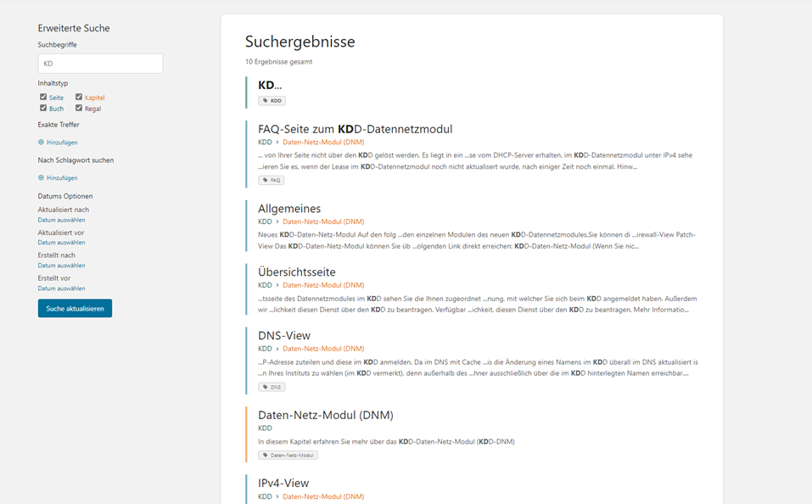Click the DNS tag badge

[x=272, y=387]
